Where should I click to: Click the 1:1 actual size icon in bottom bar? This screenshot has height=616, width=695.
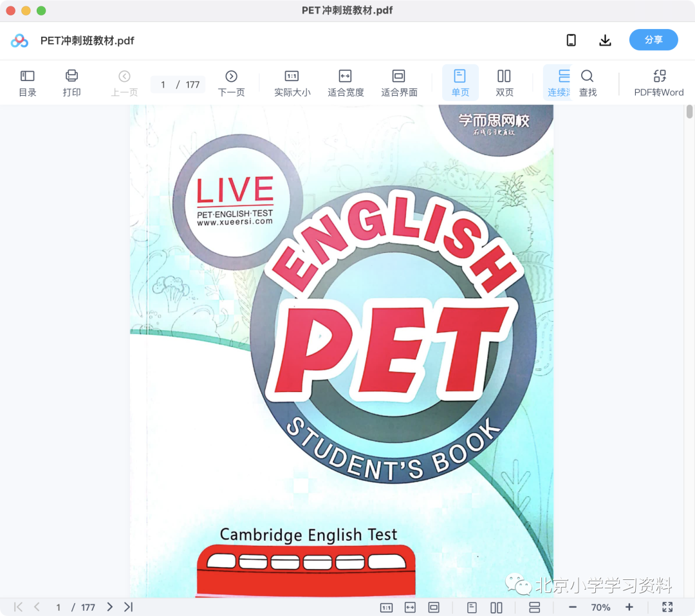(x=387, y=607)
